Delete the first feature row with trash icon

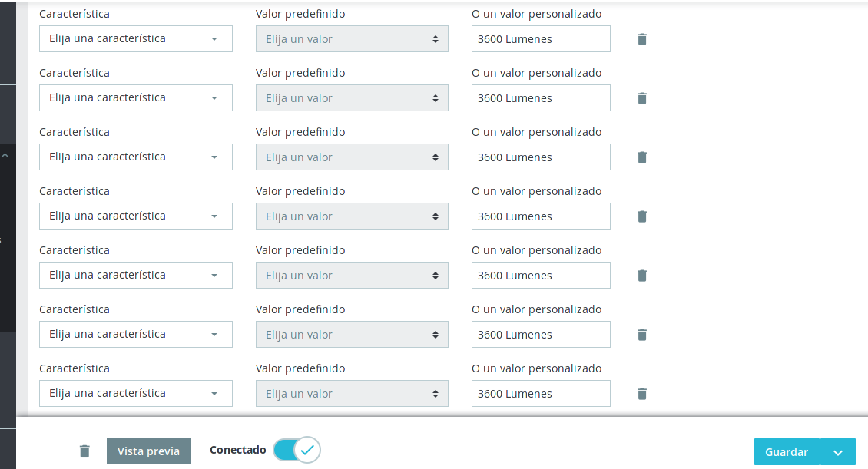point(642,39)
